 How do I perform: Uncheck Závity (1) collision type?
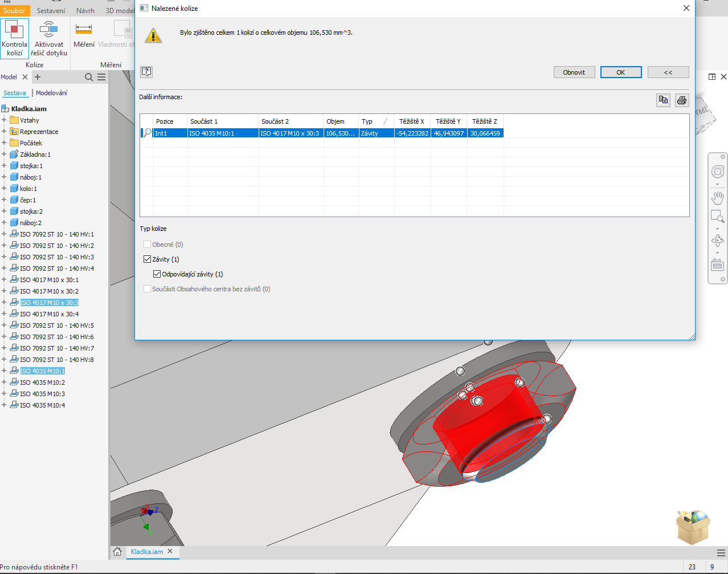click(x=147, y=259)
